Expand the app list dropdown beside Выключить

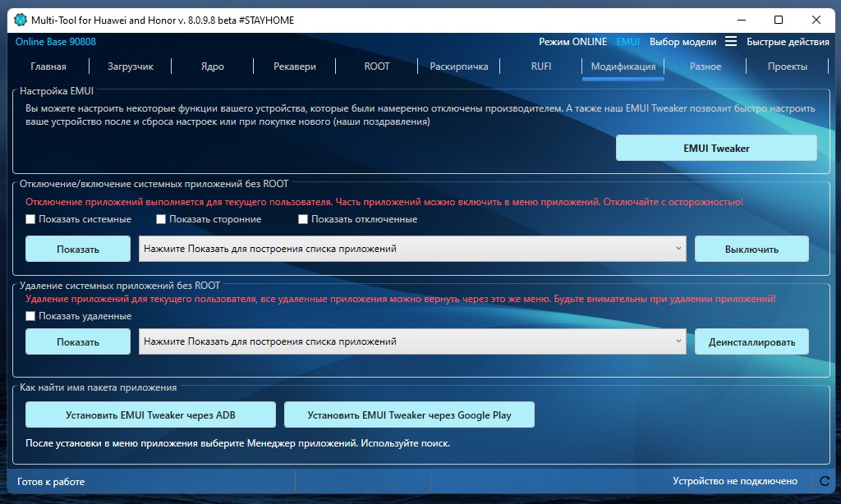412,249
